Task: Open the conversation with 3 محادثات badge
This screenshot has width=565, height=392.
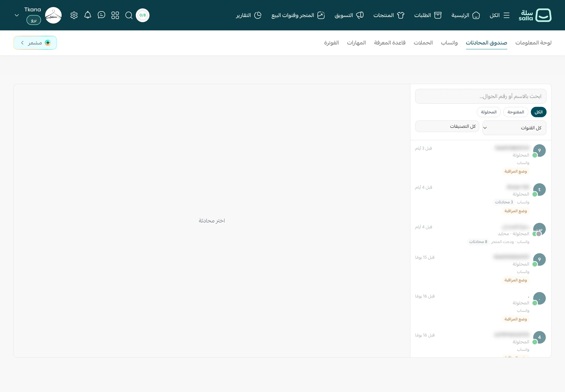Action: (481, 199)
